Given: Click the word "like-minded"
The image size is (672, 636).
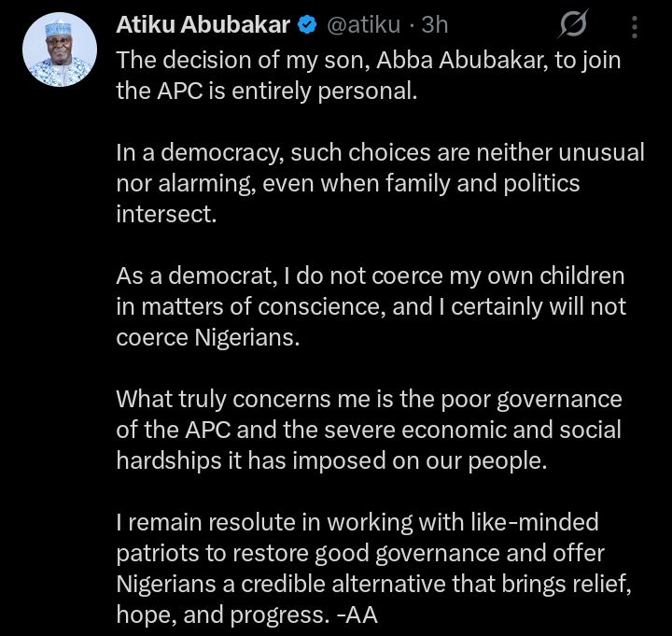Looking at the screenshot, I should (x=537, y=521).
